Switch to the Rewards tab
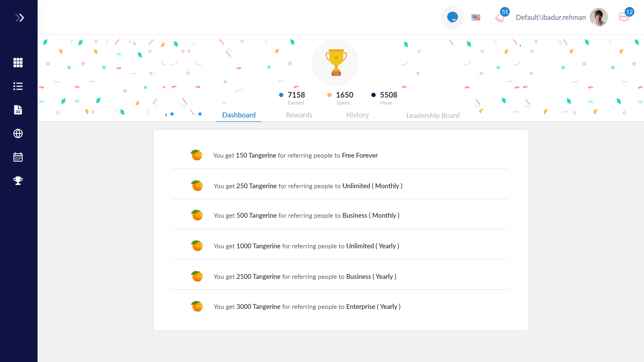Image resolution: width=644 pixels, height=362 pixels. tap(299, 115)
